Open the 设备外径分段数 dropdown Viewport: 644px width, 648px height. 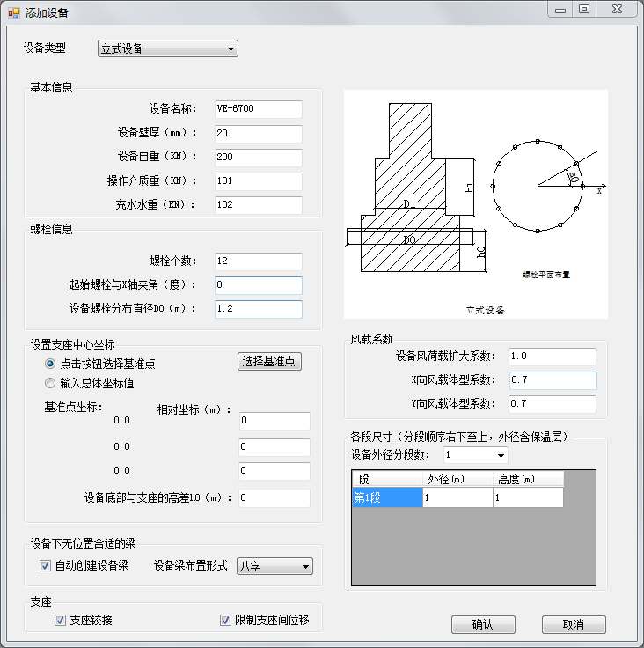click(475, 455)
